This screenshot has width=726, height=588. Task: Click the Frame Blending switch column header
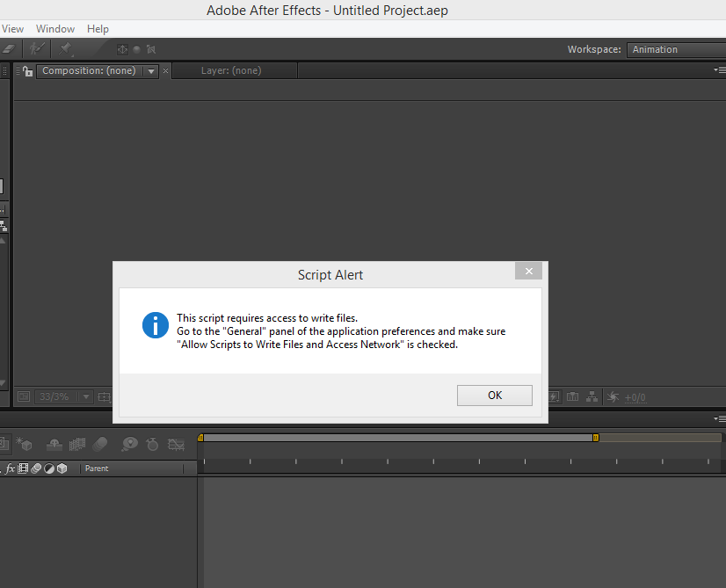pos(23,468)
